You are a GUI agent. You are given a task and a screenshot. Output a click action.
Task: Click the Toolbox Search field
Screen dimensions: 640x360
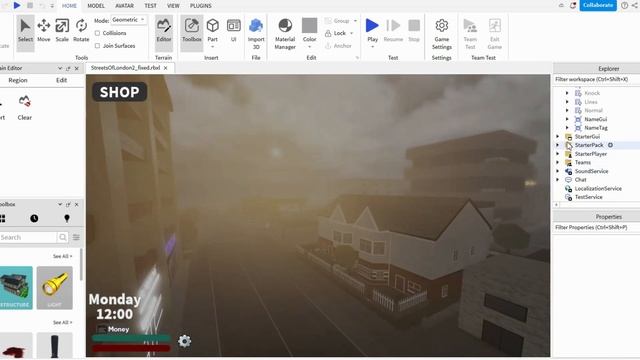point(28,237)
